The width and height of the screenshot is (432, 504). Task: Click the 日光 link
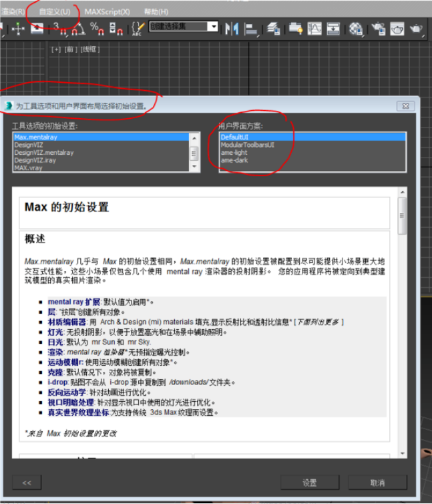tap(55, 342)
